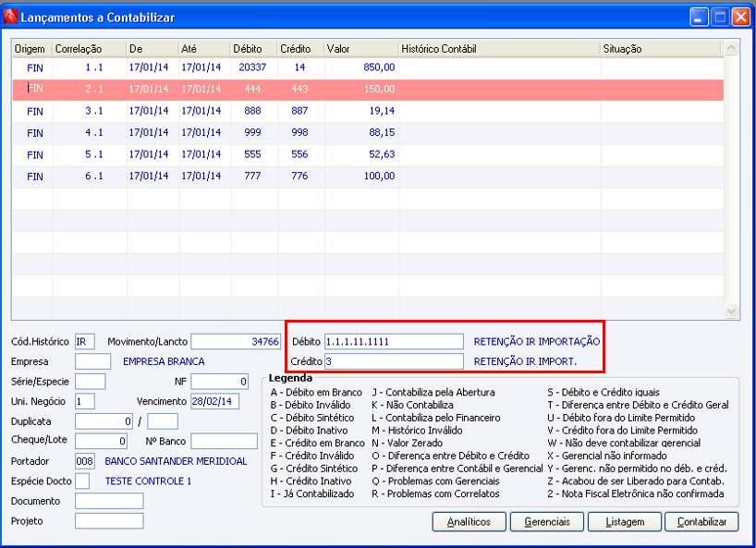Image resolution: width=756 pixels, height=548 pixels.
Task: Click the Movimento/Lancto number field
Action: point(235,341)
